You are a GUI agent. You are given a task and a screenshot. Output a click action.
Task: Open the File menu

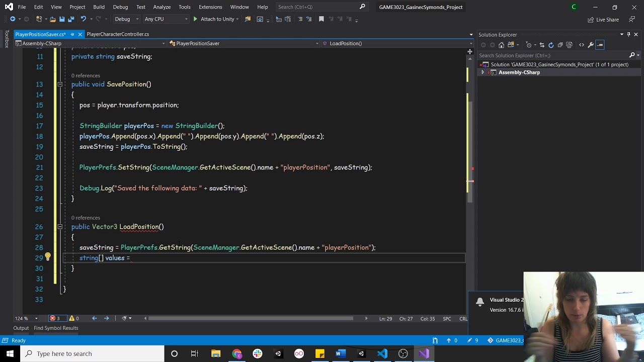pos(22,7)
